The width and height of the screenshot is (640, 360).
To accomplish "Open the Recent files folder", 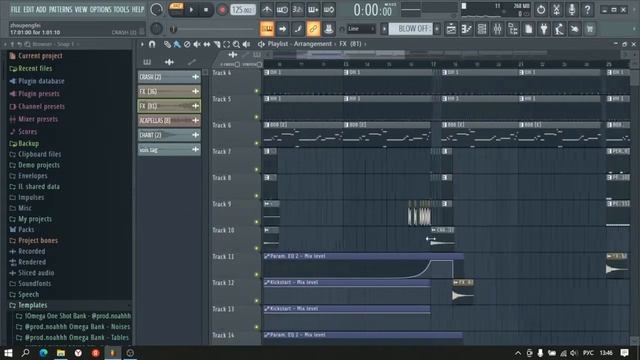I will (x=35, y=69).
